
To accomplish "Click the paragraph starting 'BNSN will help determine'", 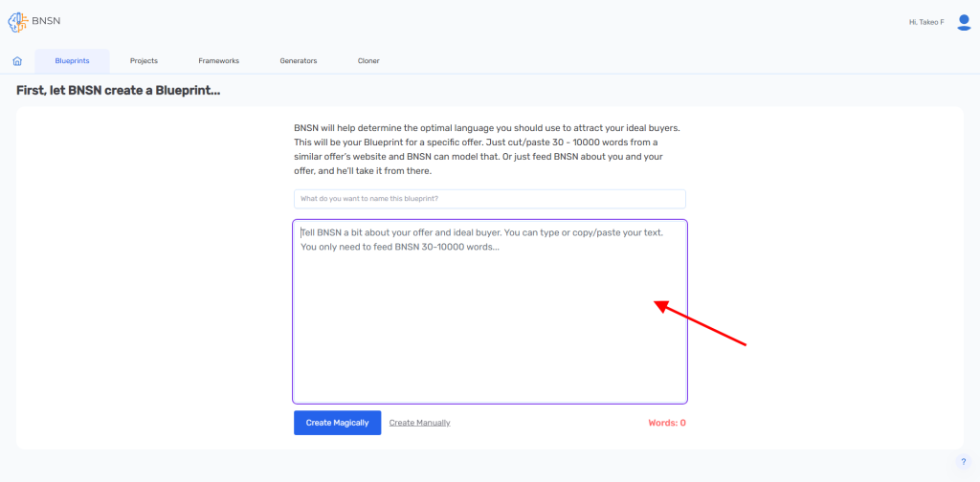I will tap(487, 149).
